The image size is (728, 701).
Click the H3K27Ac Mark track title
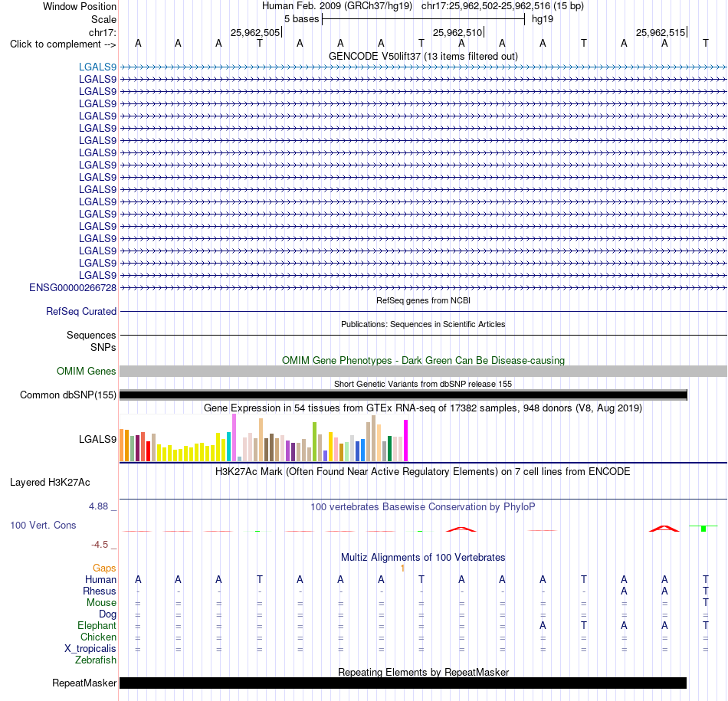tap(423, 472)
